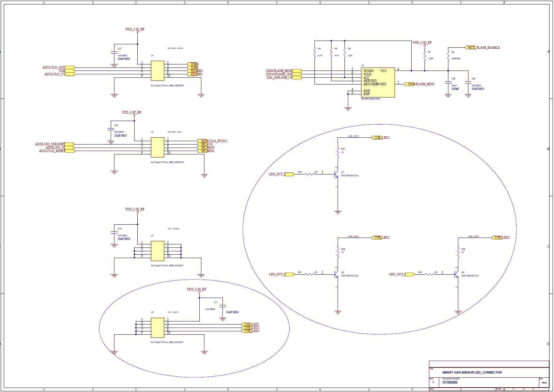Click VDD_3.3D_RF power label above R7

tap(422, 43)
